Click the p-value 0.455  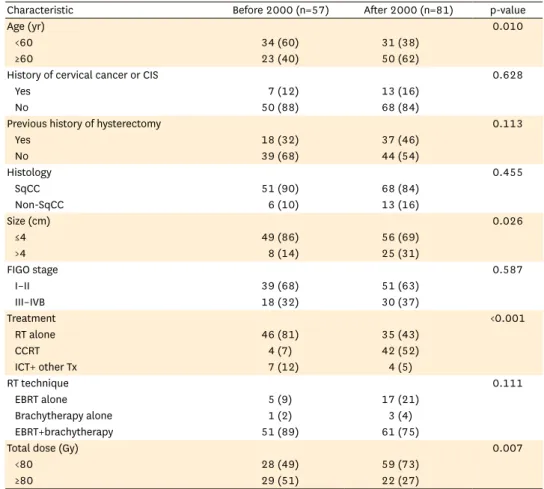click(x=508, y=172)
